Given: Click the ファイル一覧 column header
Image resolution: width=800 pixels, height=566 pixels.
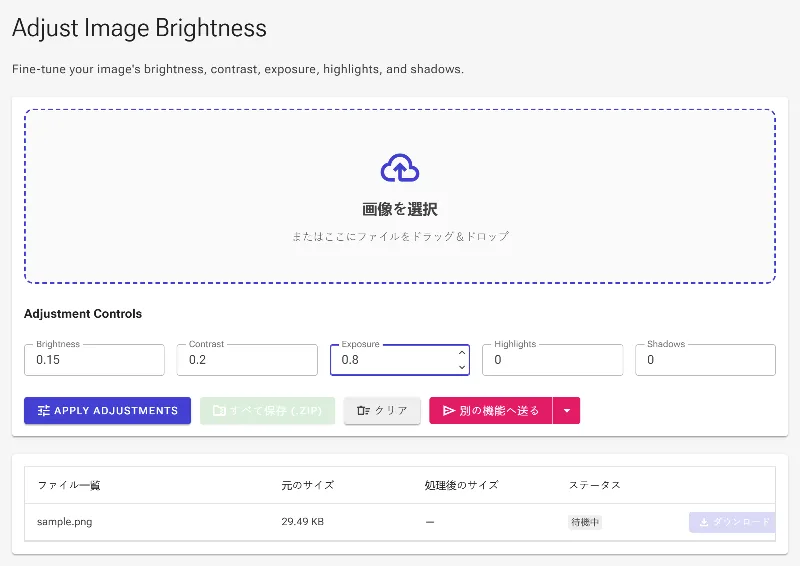Looking at the screenshot, I should pos(69,485).
